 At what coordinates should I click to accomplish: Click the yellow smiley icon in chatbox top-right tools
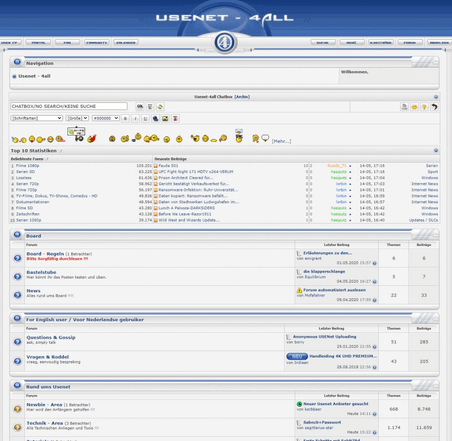click(414, 107)
